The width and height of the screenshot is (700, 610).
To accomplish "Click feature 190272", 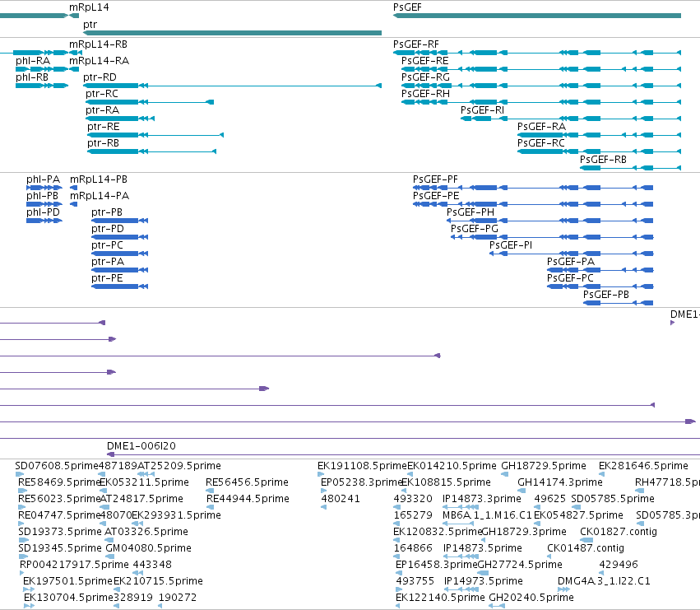I will [x=178, y=598].
